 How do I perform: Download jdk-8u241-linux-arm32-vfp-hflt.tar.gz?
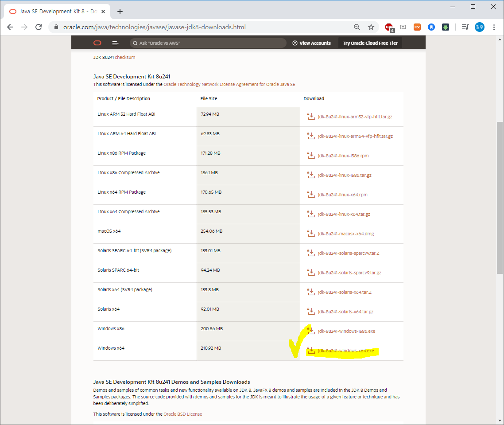(x=355, y=117)
